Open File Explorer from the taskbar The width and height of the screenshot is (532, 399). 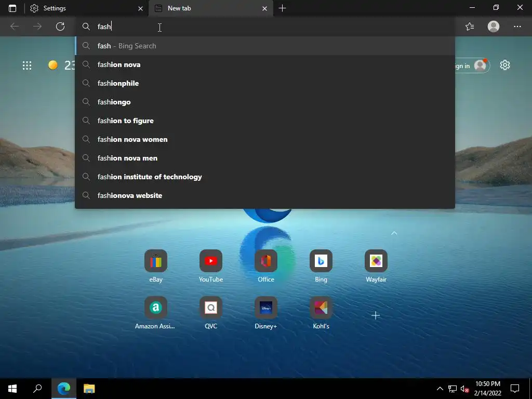click(x=89, y=389)
